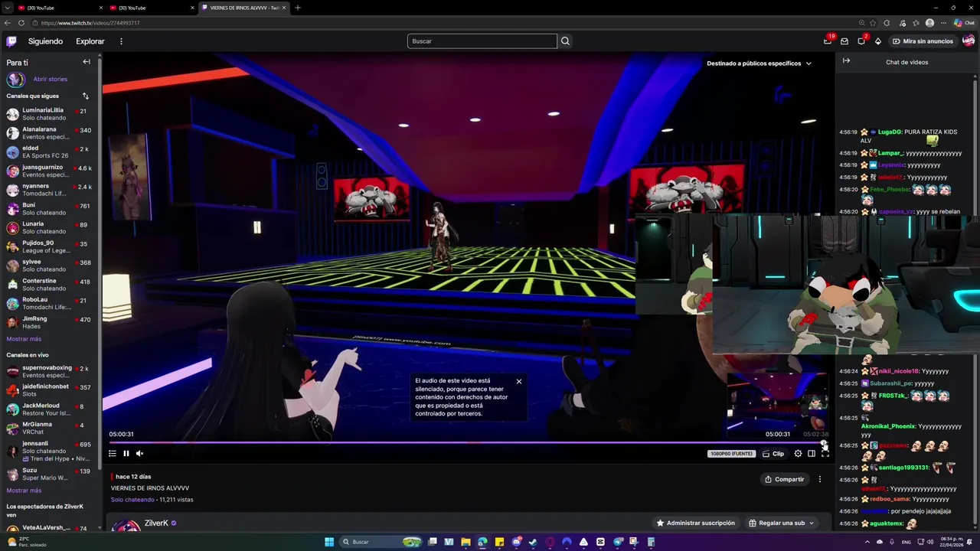Open Alanalarana channel in sidebar
The height and width of the screenshot is (551, 980).
49,133
